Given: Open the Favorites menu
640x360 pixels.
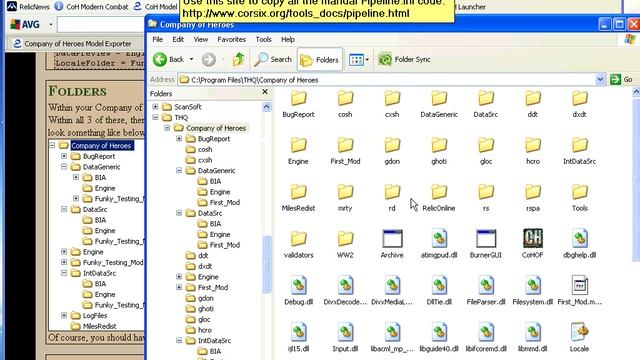Looking at the screenshot, I should pos(231,40).
